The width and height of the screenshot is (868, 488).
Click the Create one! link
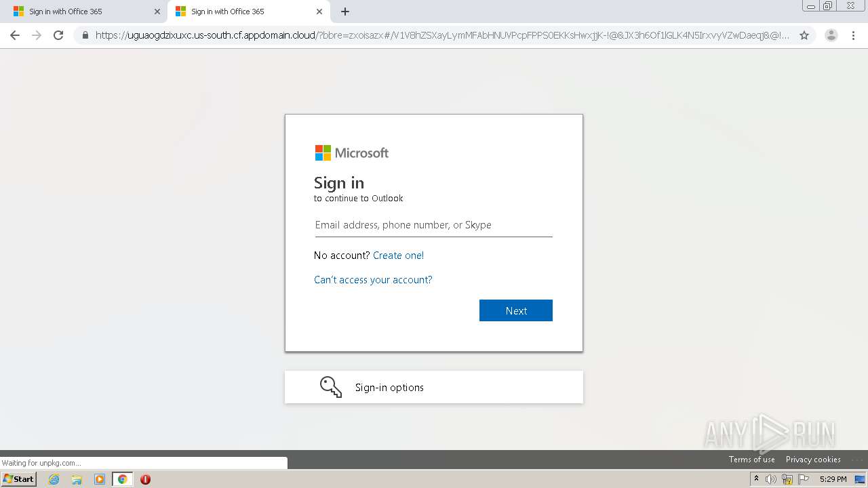click(x=398, y=256)
